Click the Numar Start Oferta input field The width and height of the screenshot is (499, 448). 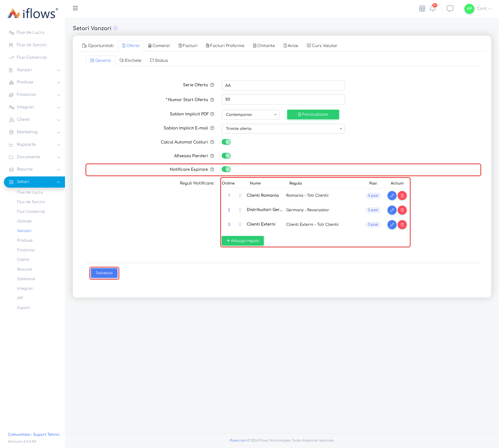[x=283, y=100]
